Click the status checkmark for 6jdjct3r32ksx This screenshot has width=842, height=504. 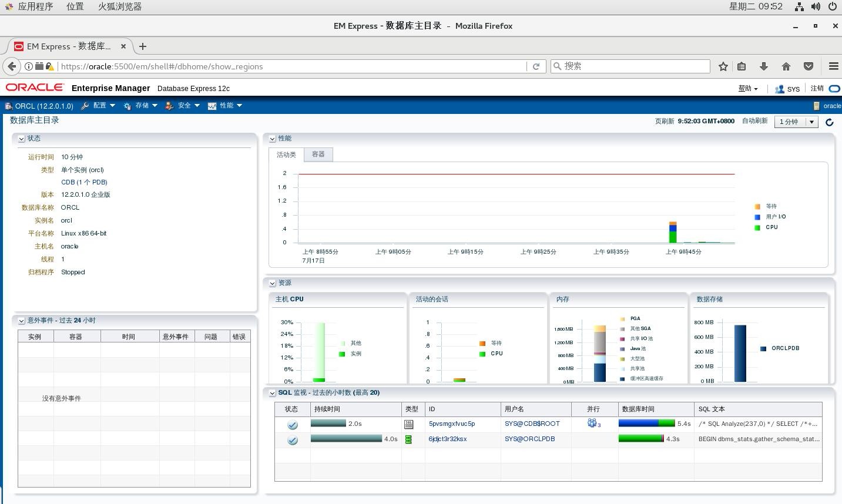coord(292,440)
